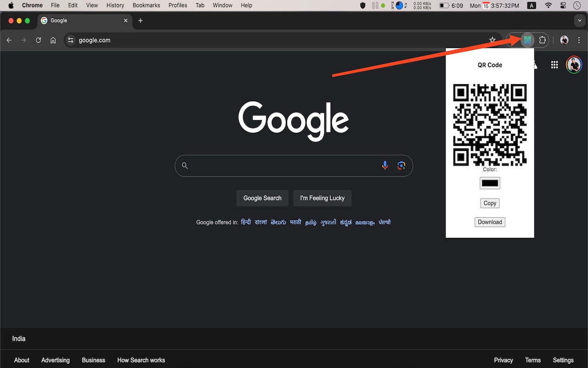Viewport: 588px width, 368px height.
Task: Click the shield icon in menu bar
Action: 363,6
